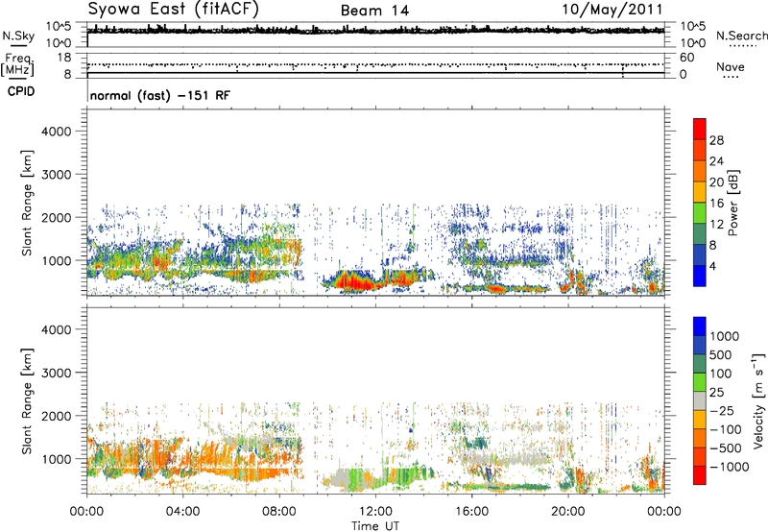The image size is (768, 532).
Task: Pick the red top segment of power colorbar
Action: [x=700, y=129]
